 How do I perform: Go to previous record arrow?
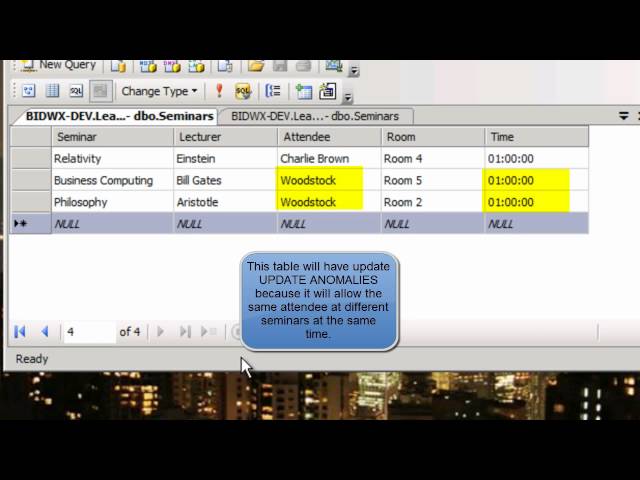(x=45, y=331)
